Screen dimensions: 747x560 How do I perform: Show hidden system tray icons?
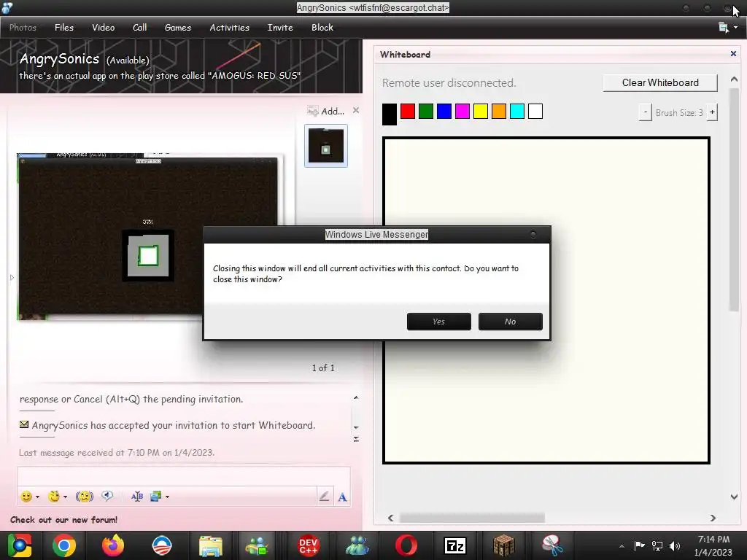tap(622, 546)
